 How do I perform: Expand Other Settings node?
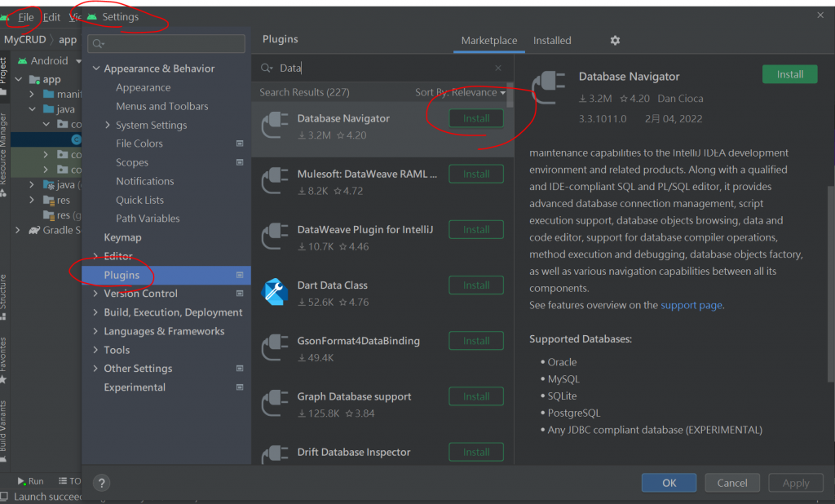pos(96,368)
